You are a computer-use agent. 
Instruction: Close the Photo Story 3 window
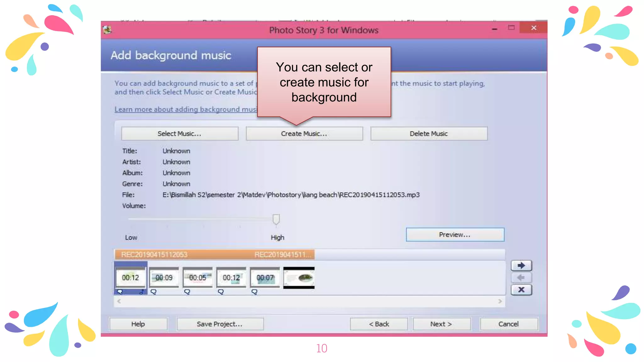[x=534, y=28]
